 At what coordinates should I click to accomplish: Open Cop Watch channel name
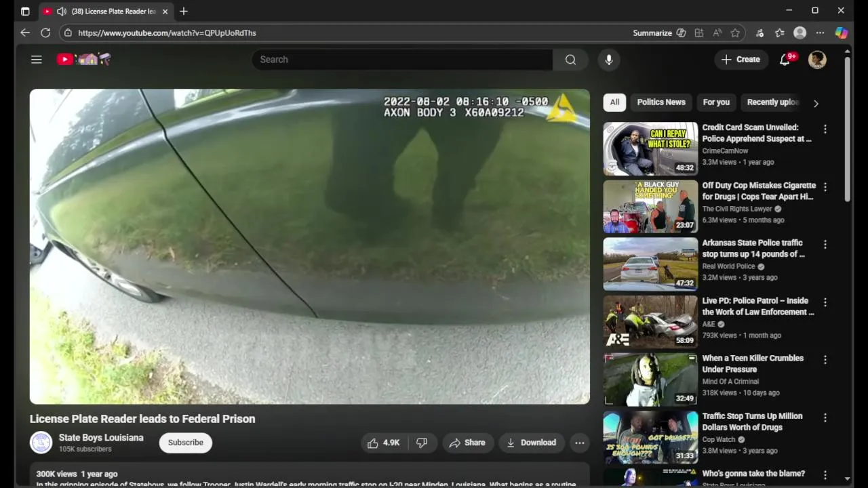coord(719,439)
